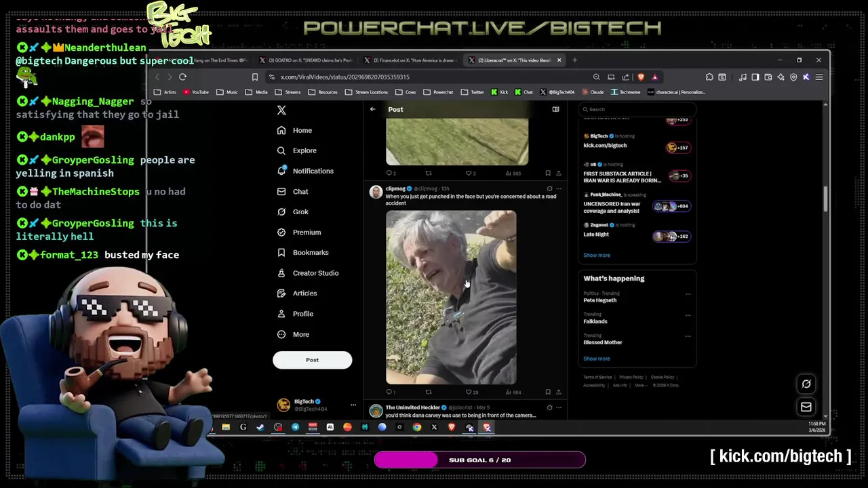Open the gray-haired man photo in clipmog post

pyautogui.click(x=451, y=298)
